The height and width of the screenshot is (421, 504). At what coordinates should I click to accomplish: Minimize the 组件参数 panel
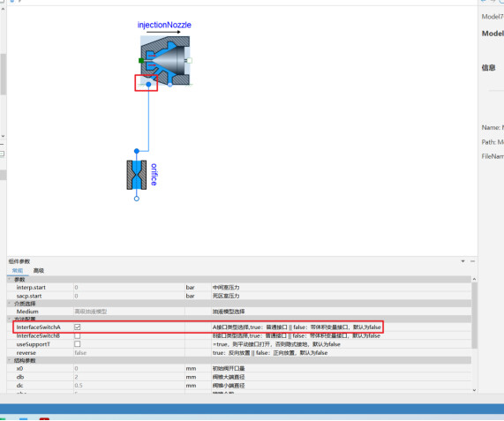click(472, 261)
